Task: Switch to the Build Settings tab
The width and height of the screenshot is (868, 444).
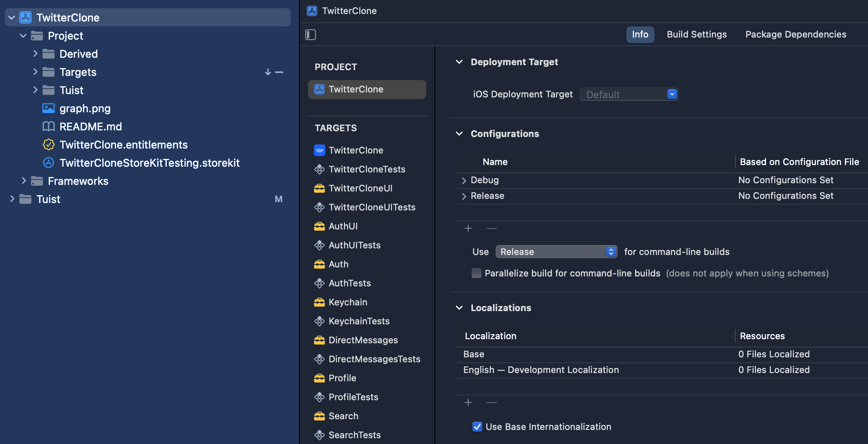Action: 696,35
